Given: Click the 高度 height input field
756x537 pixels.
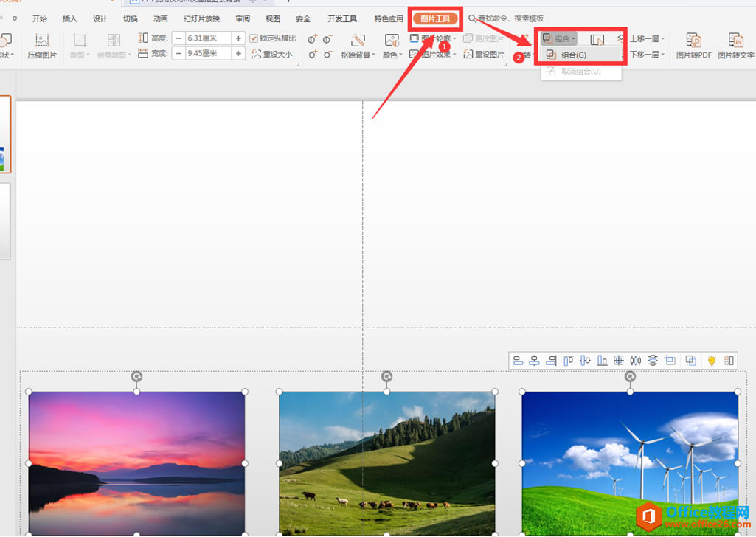Looking at the screenshot, I should tap(209, 38).
